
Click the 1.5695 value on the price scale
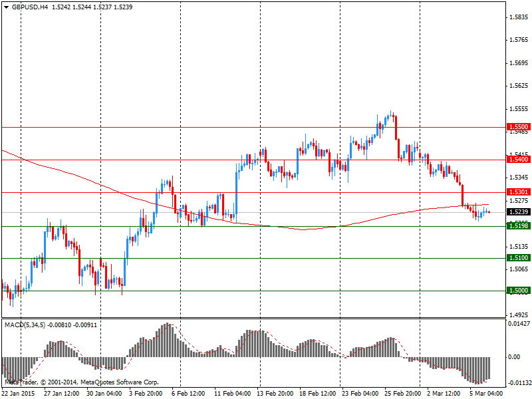(519, 63)
